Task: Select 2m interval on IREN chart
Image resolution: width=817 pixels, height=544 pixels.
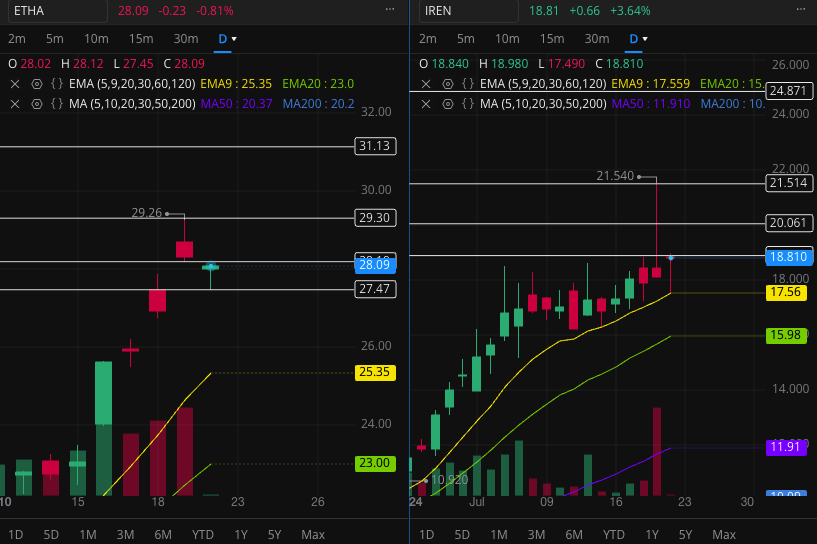Action: point(428,39)
